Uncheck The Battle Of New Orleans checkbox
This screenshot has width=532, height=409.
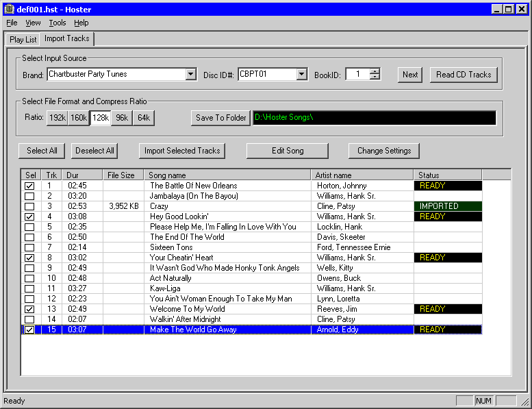click(29, 186)
